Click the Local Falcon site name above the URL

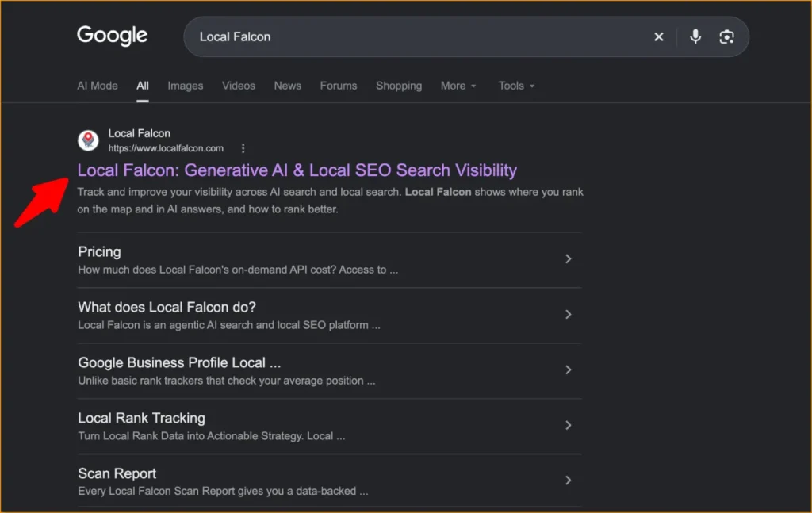[x=140, y=133]
